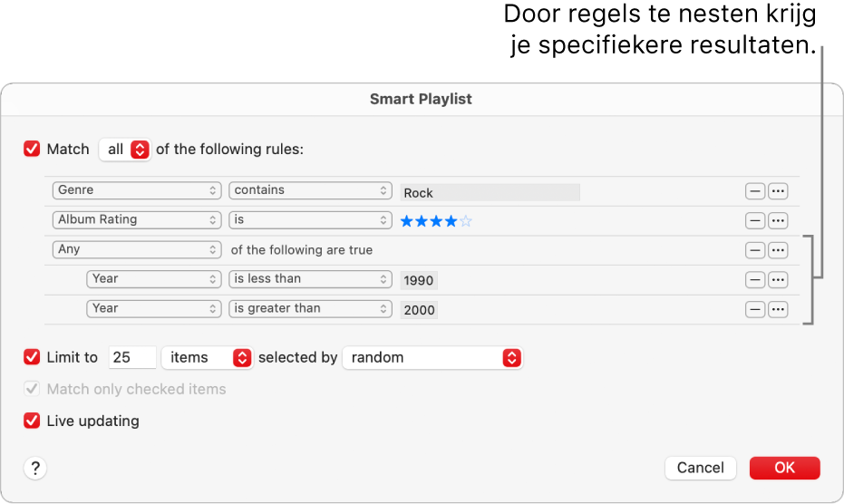
Task: Click the Rock genre text field
Action: click(490, 192)
